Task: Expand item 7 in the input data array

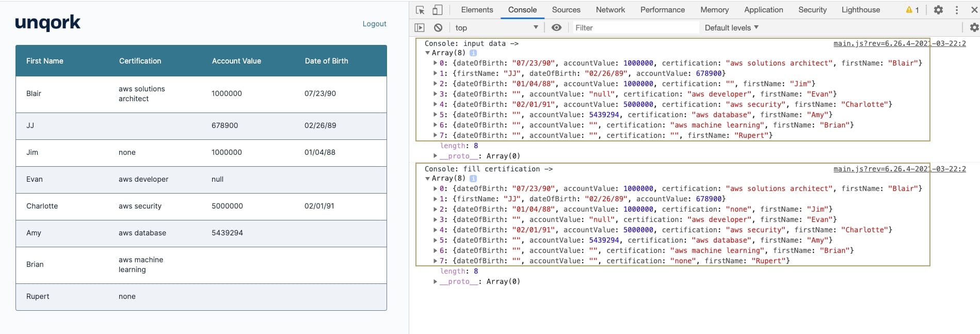Action: pyautogui.click(x=435, y=136)
